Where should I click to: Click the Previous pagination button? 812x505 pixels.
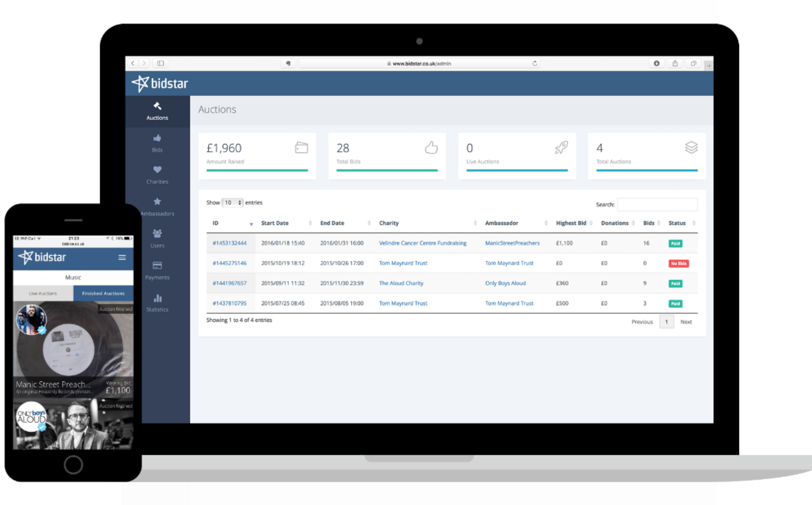click(x=642, y=322)
